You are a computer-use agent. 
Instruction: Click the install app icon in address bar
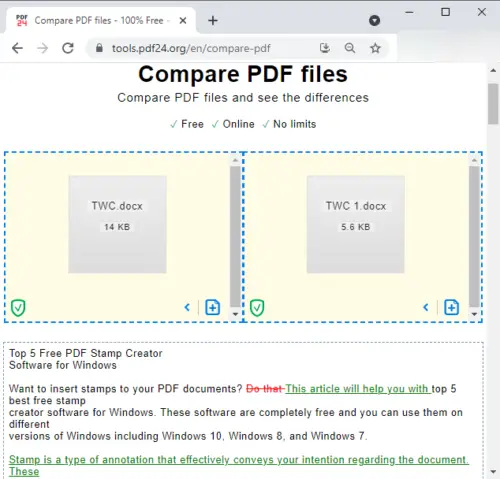click(x=325, y=48)
